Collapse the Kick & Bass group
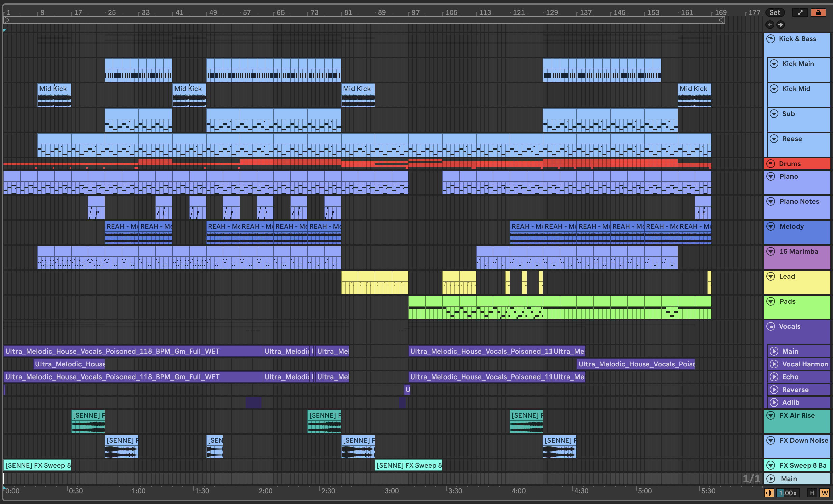 pyautogui.click(x=771, y=39)
